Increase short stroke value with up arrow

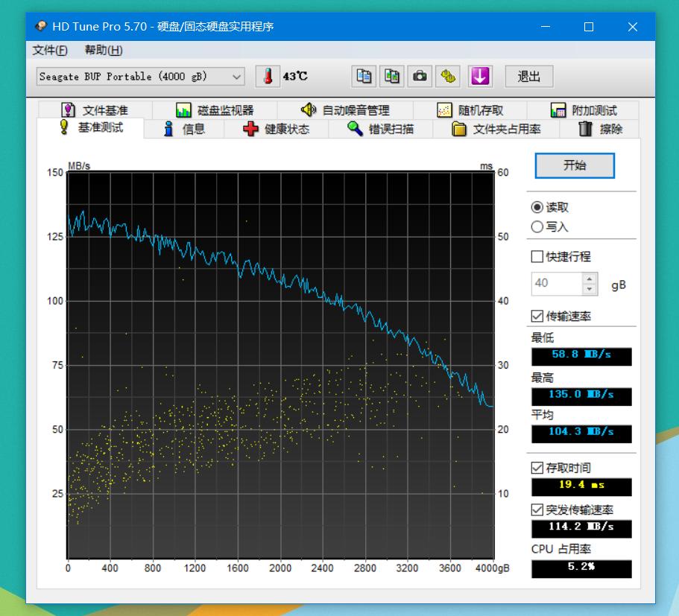590,278
